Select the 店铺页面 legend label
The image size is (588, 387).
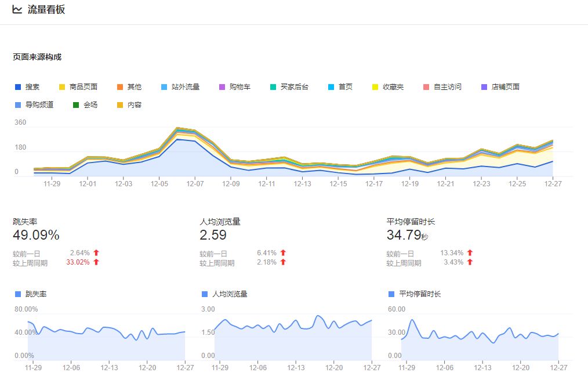(506, 87)
